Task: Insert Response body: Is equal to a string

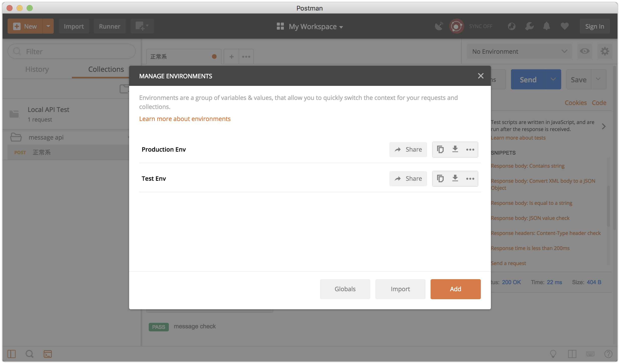Action: [531, 203]
